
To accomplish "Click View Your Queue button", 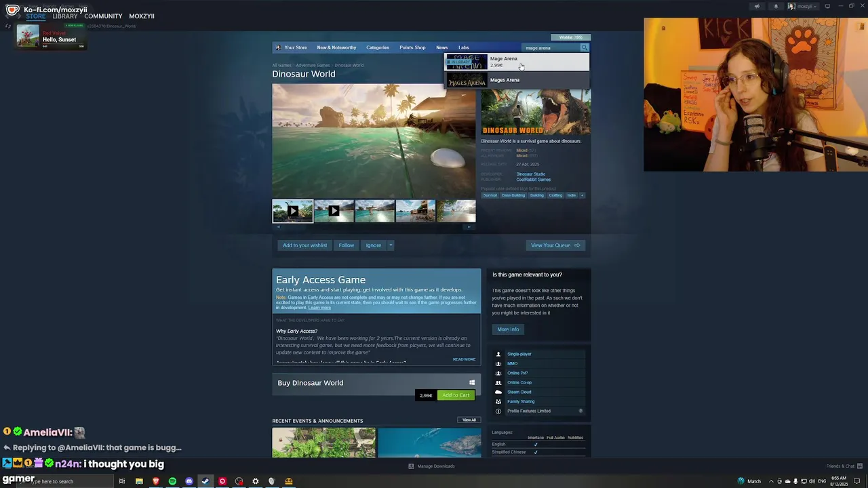I will pos(555,245).
